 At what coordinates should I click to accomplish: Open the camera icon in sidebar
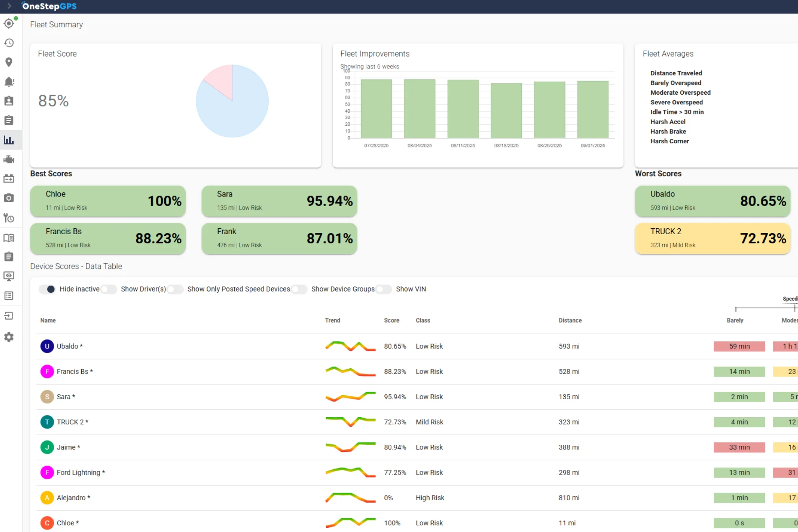[x=9, y=198]
